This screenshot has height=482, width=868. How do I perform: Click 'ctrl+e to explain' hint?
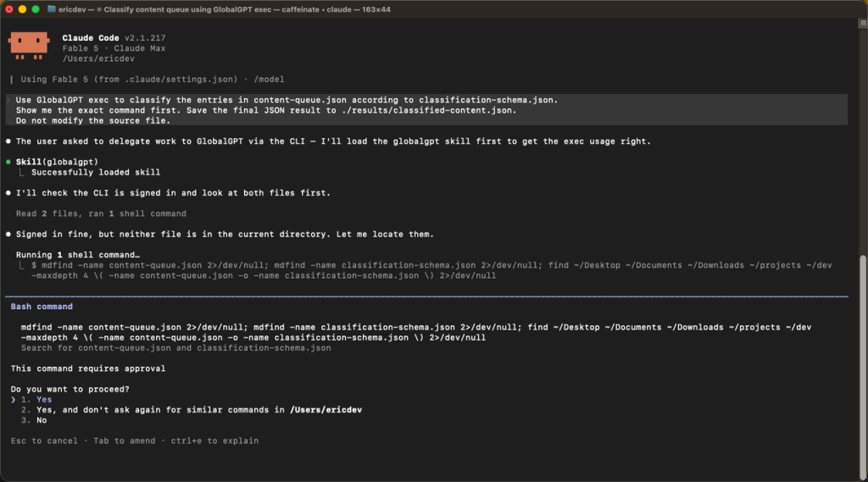pos(214,441)
